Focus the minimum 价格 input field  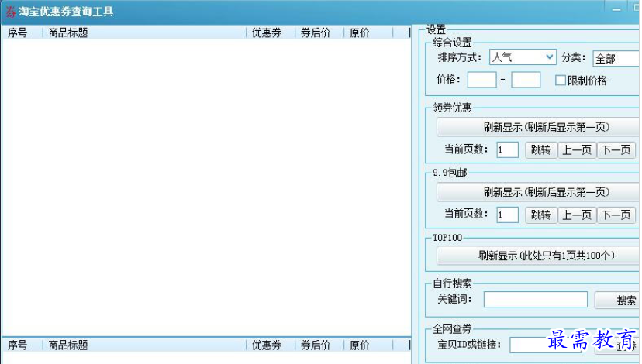pos(482,80)
